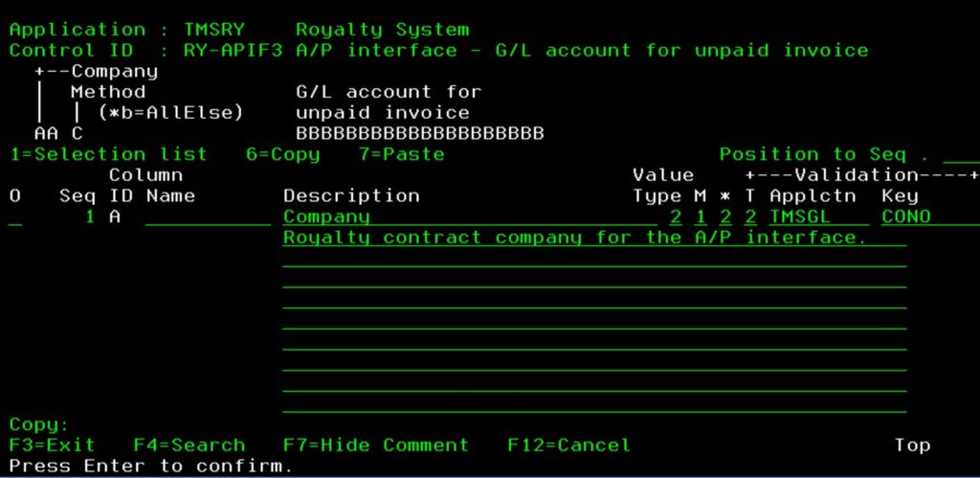Click the T validation type field
The height and width of the screenshot is (478, 980).
750,217
